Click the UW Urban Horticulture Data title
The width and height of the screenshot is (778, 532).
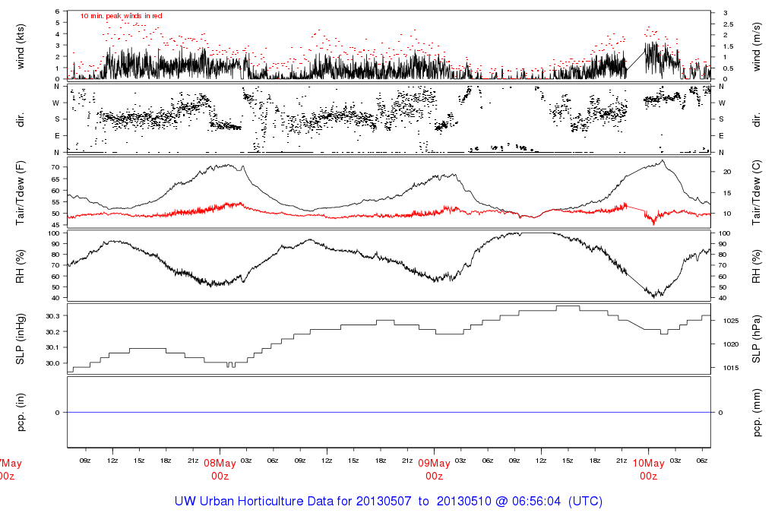[x=388, y=502]
